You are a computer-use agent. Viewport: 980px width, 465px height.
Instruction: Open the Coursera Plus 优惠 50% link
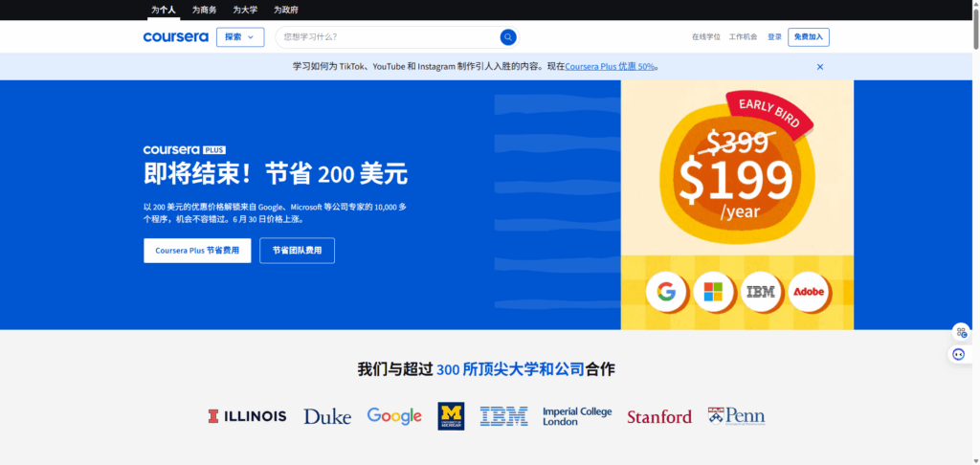610,67
